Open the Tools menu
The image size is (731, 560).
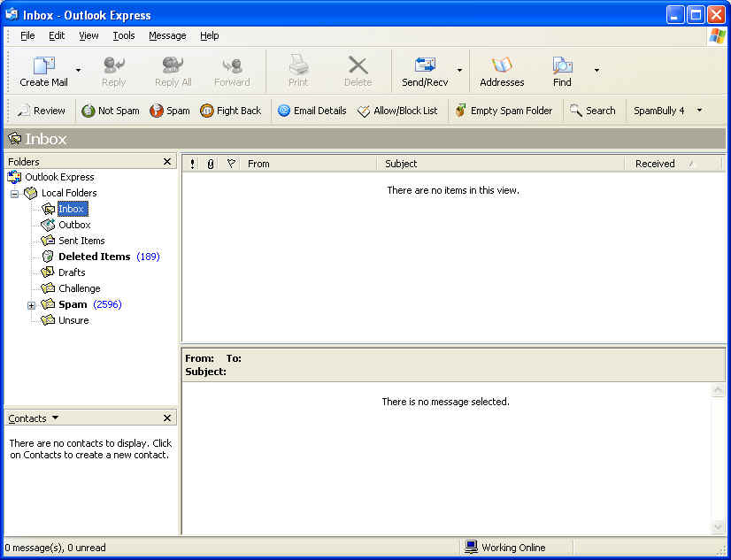(x=124, y=36)
